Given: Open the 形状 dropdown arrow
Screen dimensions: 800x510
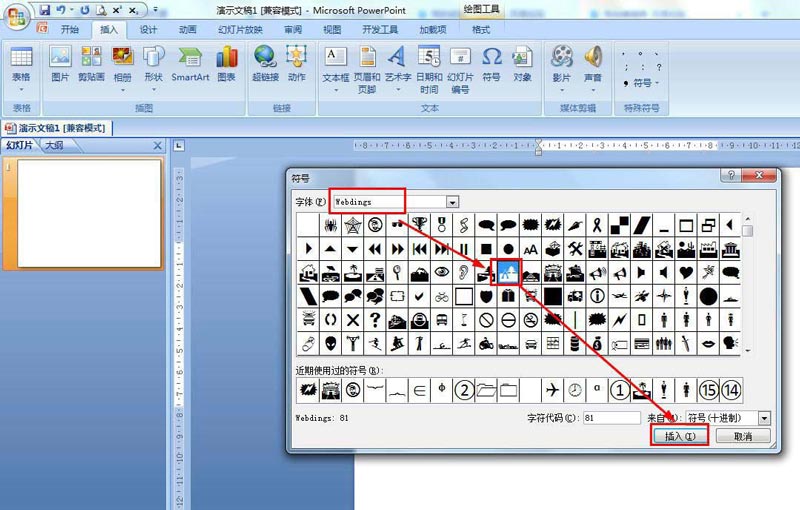Looking at the screenshot, I should click(x=153, y=90).
